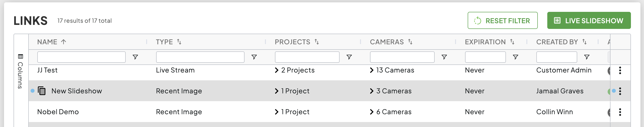Screen dimensions: 644x127
Task: Open the filter icon for the Type column
Action: [254, 57]
